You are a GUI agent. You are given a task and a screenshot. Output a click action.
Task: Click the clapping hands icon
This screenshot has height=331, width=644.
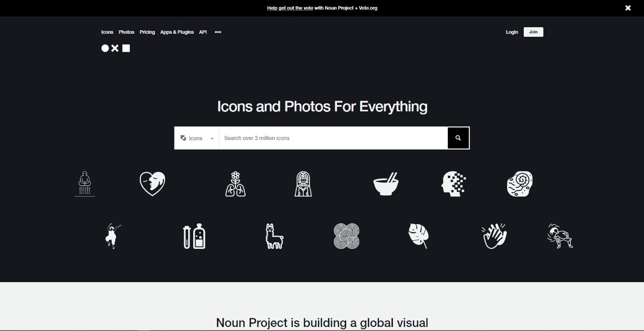(x=494, y=236)
